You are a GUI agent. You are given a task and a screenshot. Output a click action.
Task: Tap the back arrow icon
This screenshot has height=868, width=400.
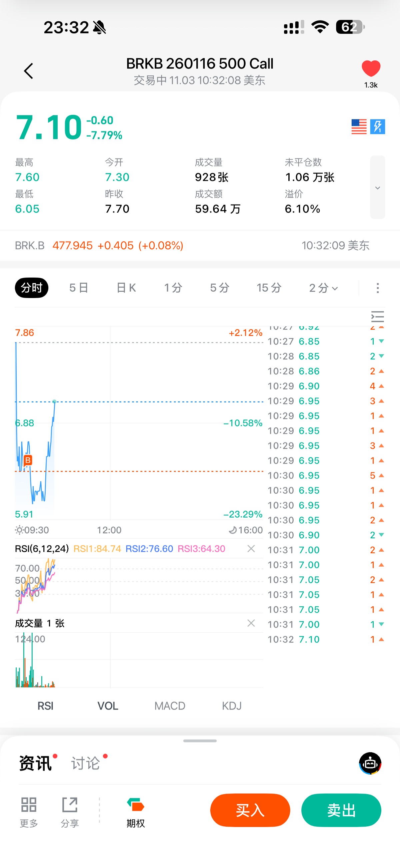[29, 71]
